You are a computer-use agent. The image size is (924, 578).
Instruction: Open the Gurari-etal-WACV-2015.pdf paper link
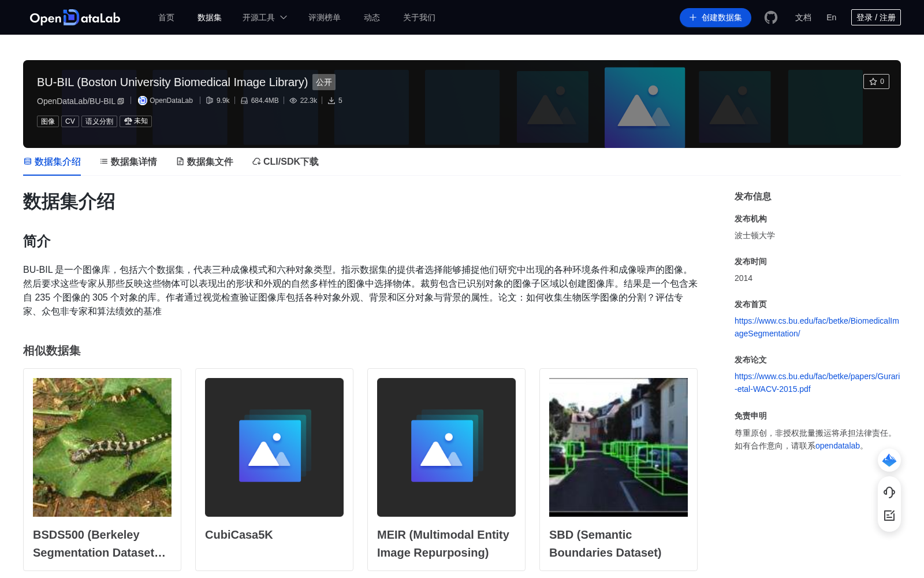[817, 383]
